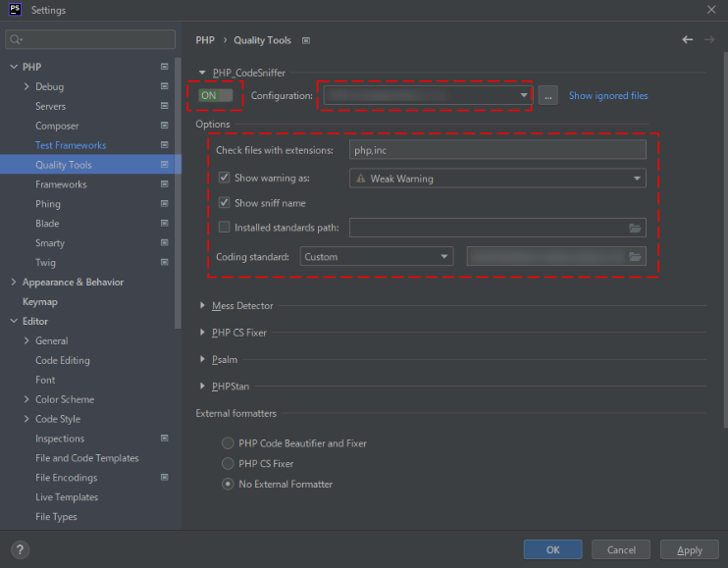Open help with question mark button
The width and height of the screenshot is (728, 568).
[20, 550]
